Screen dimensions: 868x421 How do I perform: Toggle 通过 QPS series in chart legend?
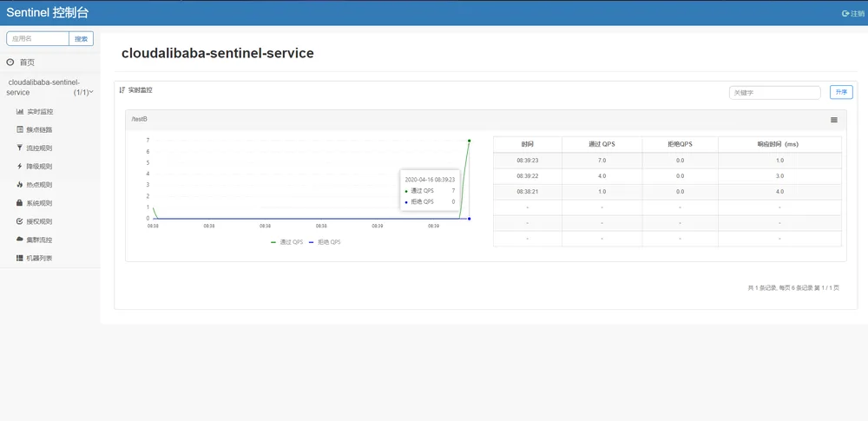click(x=286, y=242)
